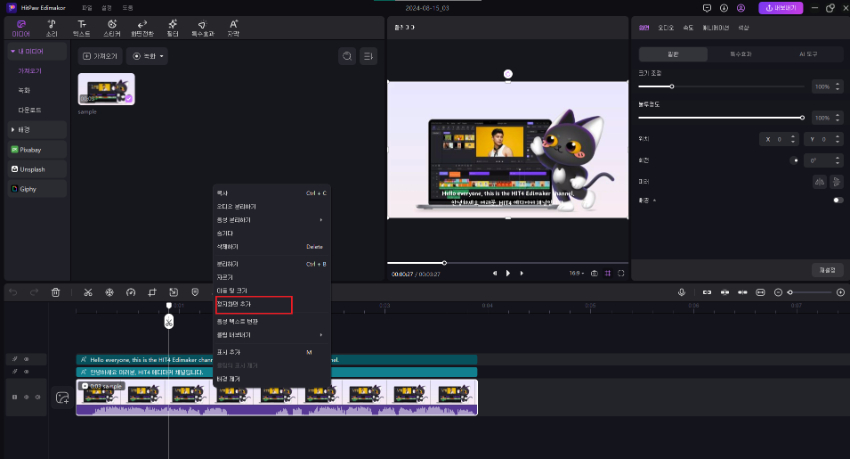Open the speed gauge tool in timeline toolbar
The image size is (850, 459).
pos(130,292)
